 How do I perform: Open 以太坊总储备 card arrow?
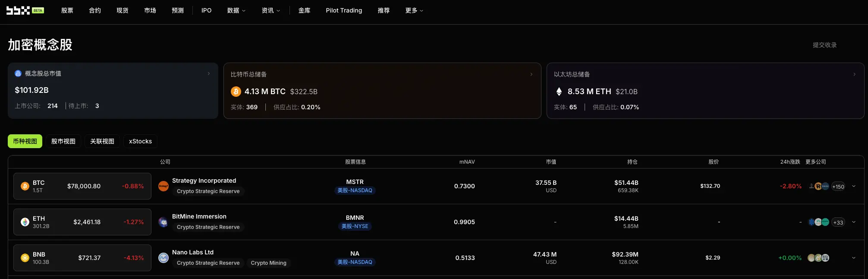pyautogui.click(x=855, y=74)
